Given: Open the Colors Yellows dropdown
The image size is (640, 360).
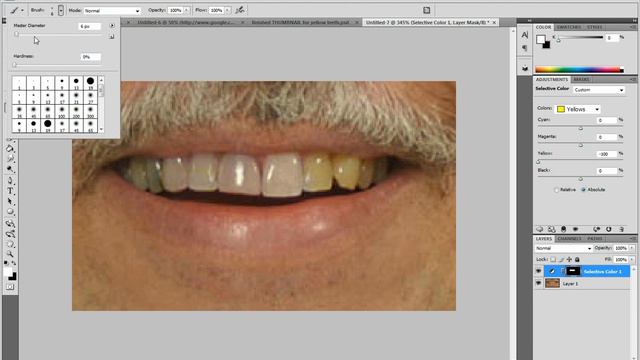Looking at the screenshot, I should click(x=578, y=109).
